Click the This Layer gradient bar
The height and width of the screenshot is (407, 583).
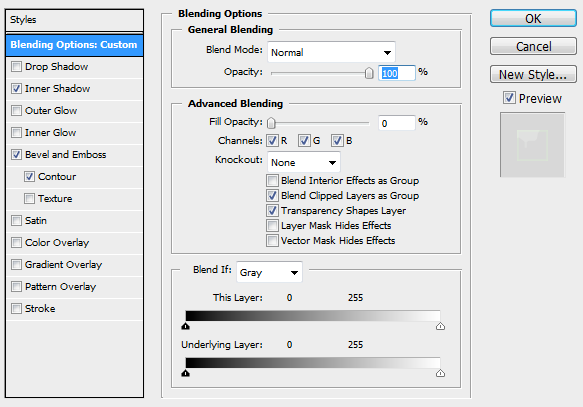[313, 316]
